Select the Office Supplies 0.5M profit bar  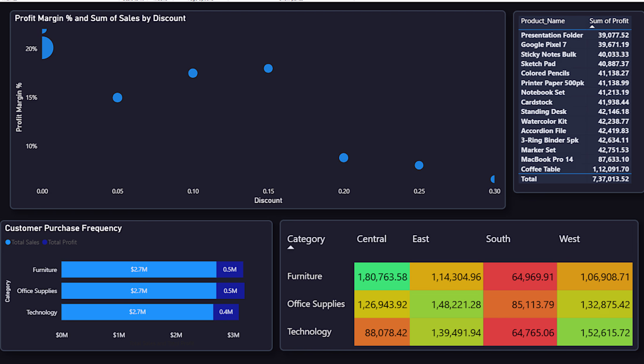[231, 290]
